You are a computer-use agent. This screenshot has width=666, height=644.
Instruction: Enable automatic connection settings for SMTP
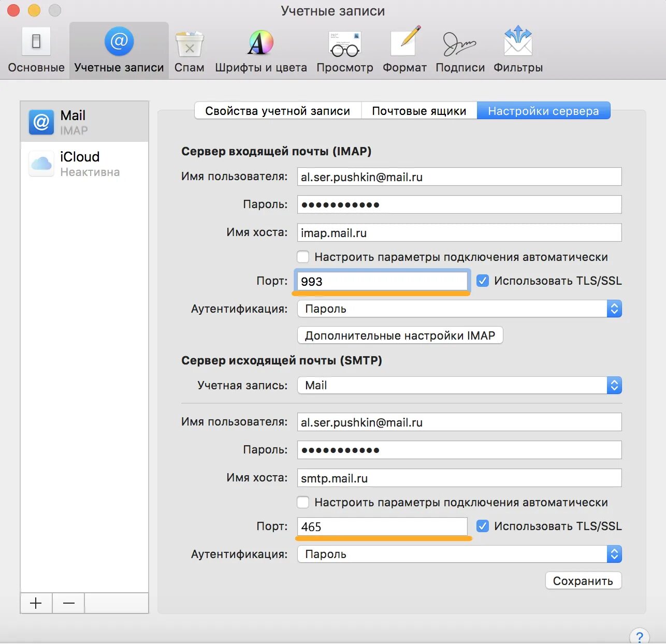coord(303,502)
